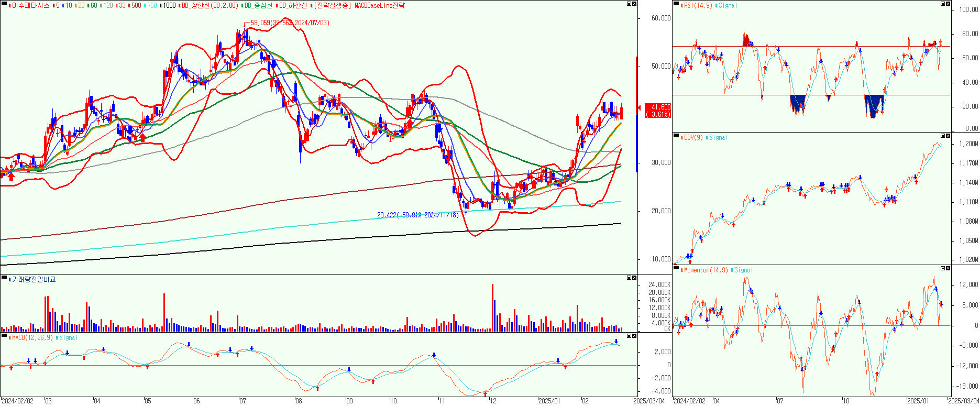Click the 58,059 high price annotation
980x406 pixels.
[x=290, y=23]
